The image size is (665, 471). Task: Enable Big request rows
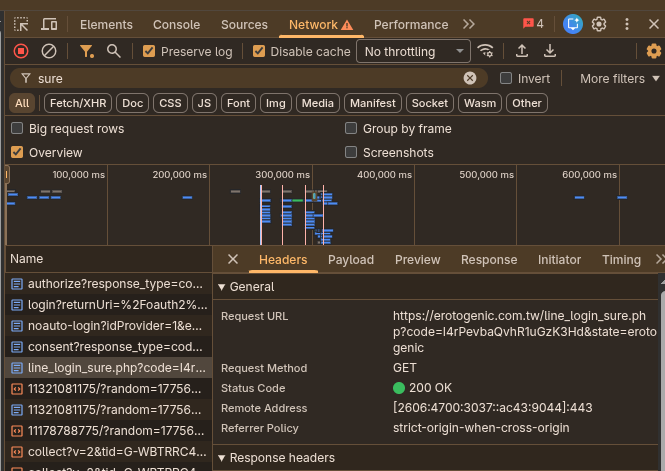[x=17, y=128]
